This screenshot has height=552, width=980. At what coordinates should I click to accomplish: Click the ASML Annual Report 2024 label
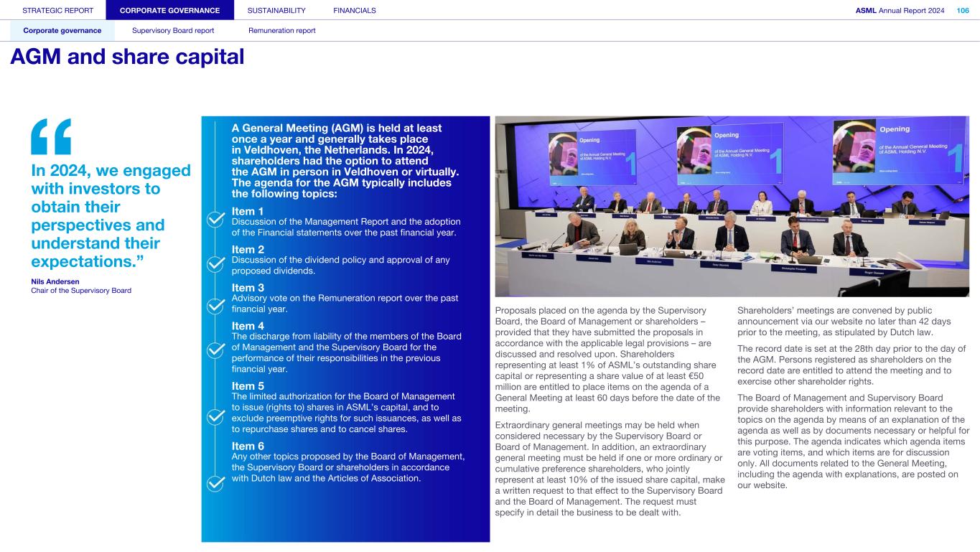(900, 10)
